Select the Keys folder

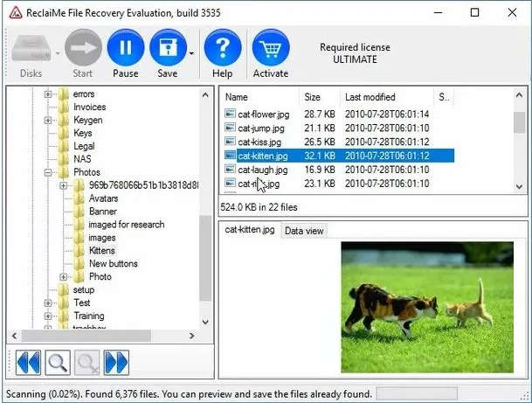[x=83, y=133]
